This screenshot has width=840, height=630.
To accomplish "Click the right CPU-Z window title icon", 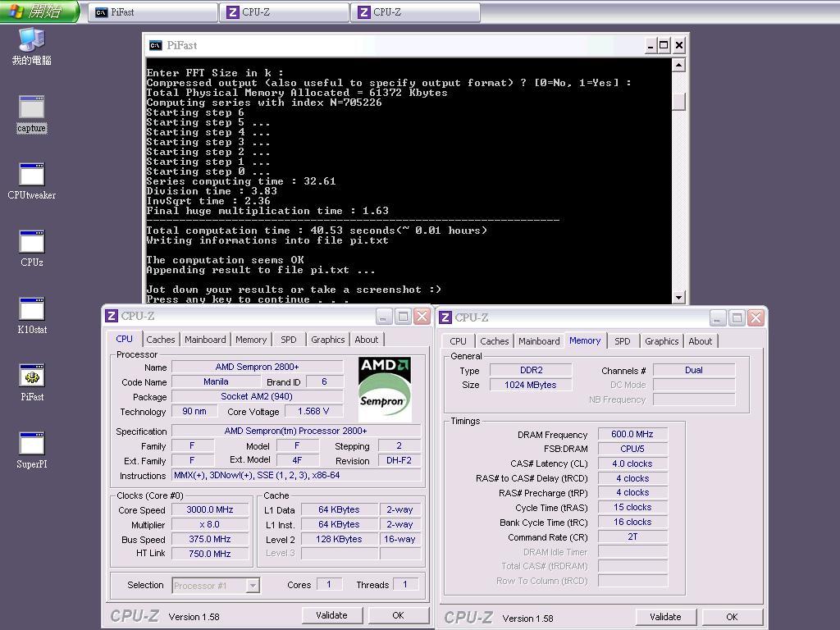I will tap(445, 317).
